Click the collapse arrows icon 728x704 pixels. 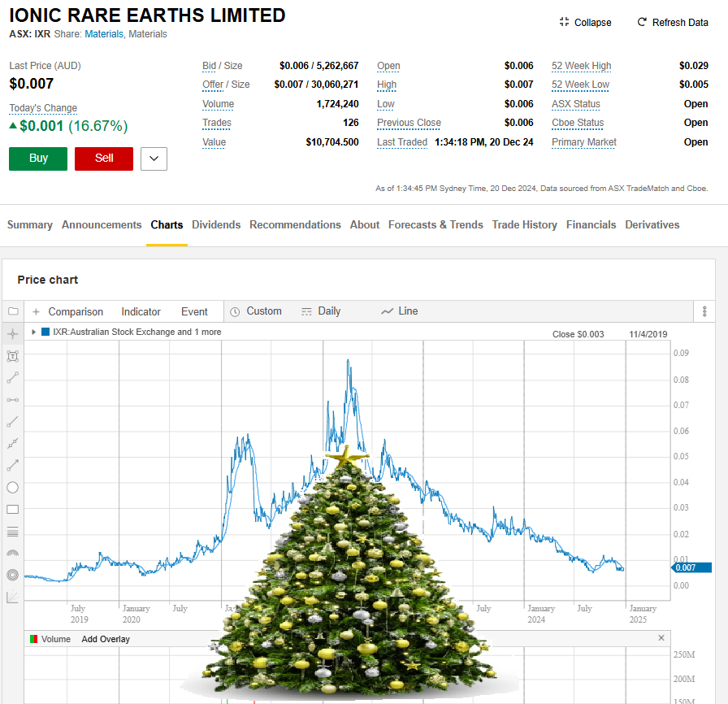(x=564, y=22)
